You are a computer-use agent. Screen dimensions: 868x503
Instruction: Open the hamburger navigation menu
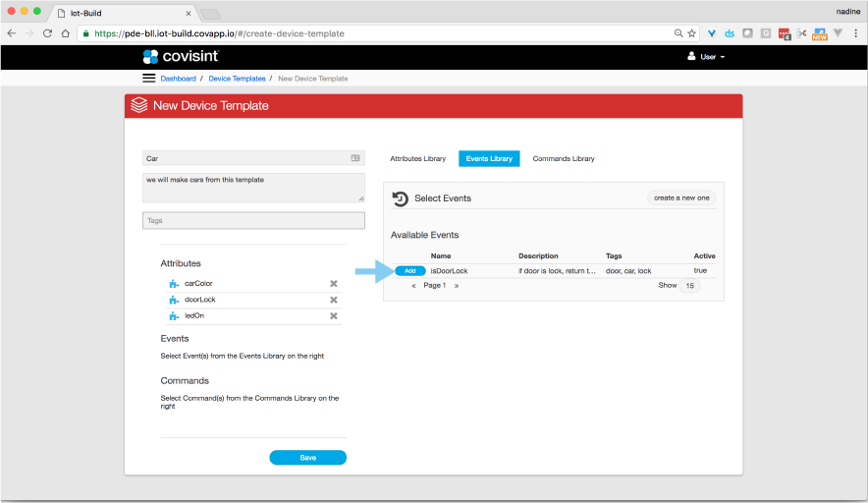pyautogui.click(x=149, y=78)
